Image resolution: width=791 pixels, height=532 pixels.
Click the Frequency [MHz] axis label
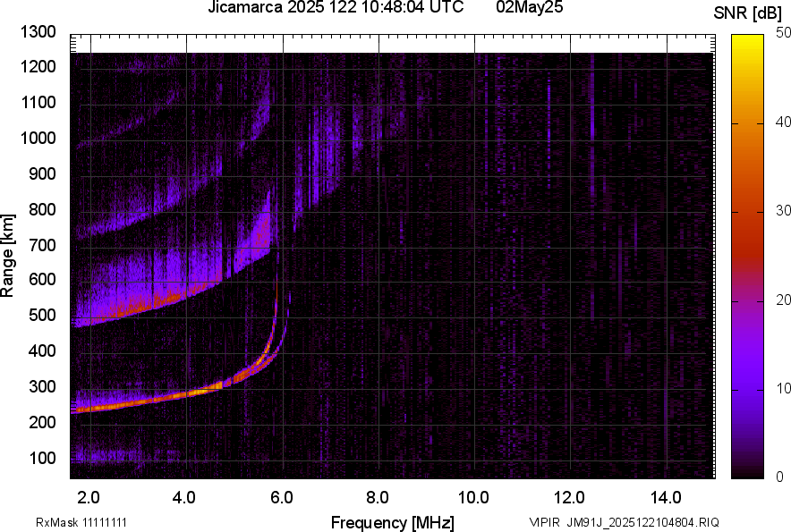(392, 522)
